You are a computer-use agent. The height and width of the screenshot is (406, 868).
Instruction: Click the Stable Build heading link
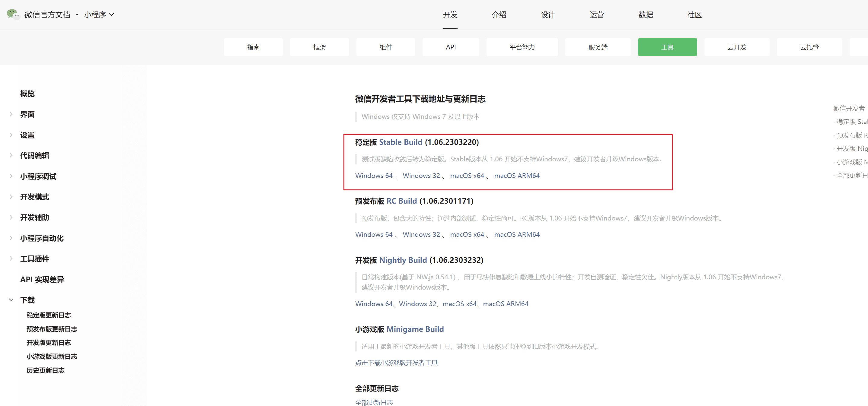[x=400, y=142]
